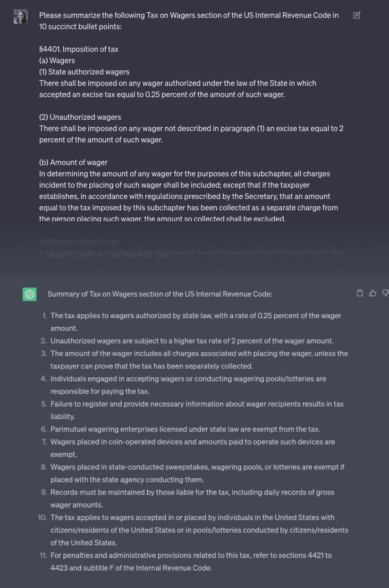This screenshot has height=588, width=389.
Task: Click the "(2) Unauthorized wagers" subheading
Action: (x=80, y=117)
